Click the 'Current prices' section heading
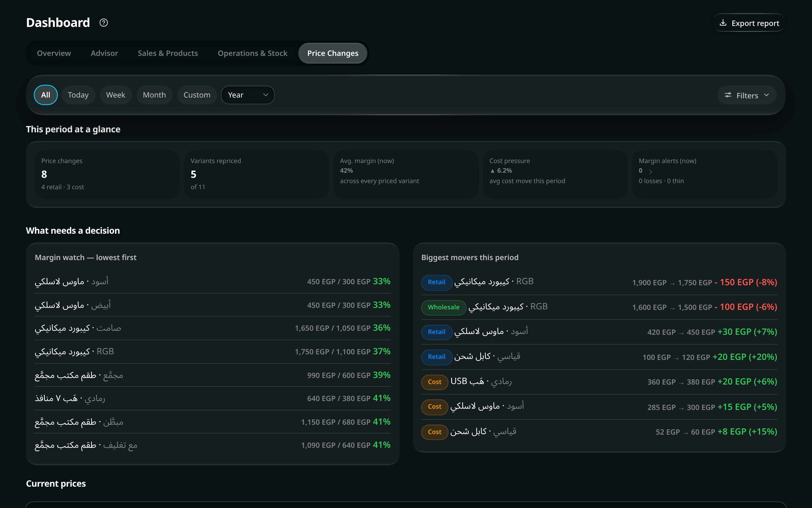812x508 pixels. pos(56,483)
